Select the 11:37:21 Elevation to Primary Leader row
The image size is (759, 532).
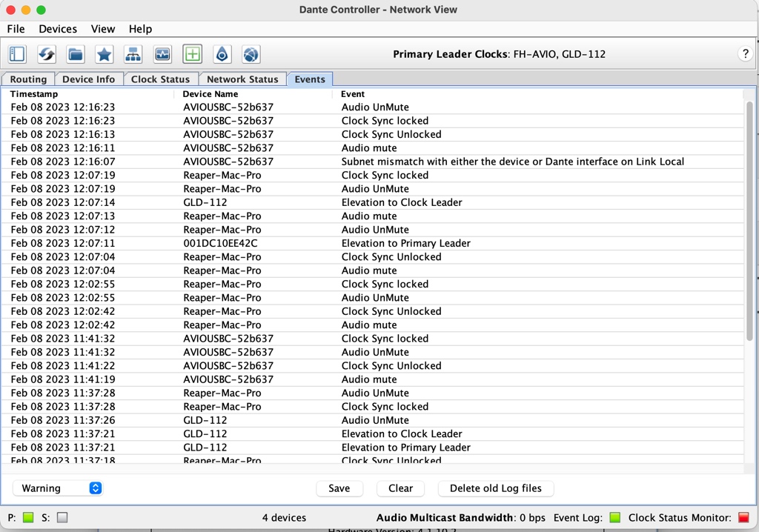point(372,448)
